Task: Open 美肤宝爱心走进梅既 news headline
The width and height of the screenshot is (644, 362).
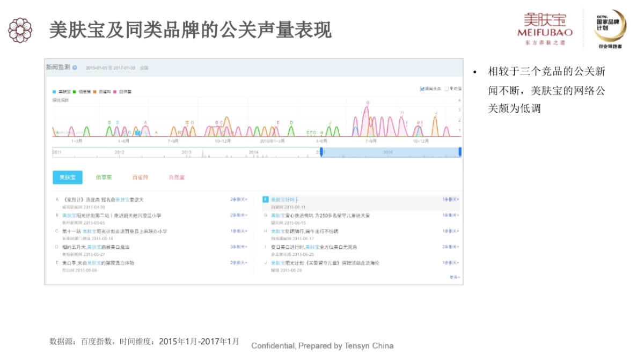Action: 320,216
